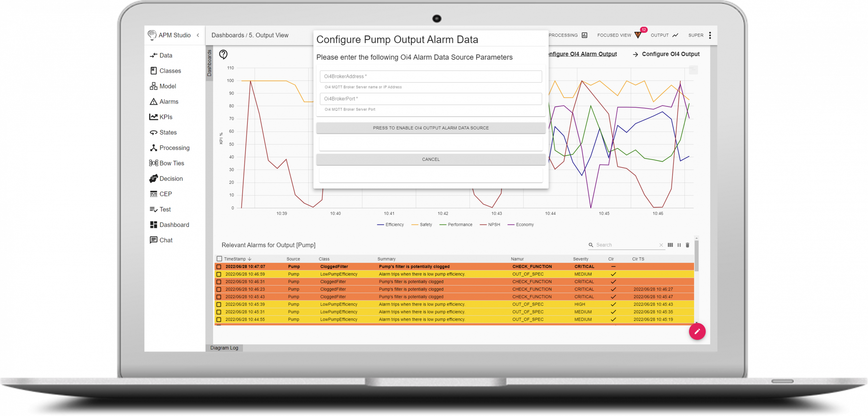The image size is (868, 416).
Task: Click the trash icon above the alarms table
Action: [x=688, y=245]
